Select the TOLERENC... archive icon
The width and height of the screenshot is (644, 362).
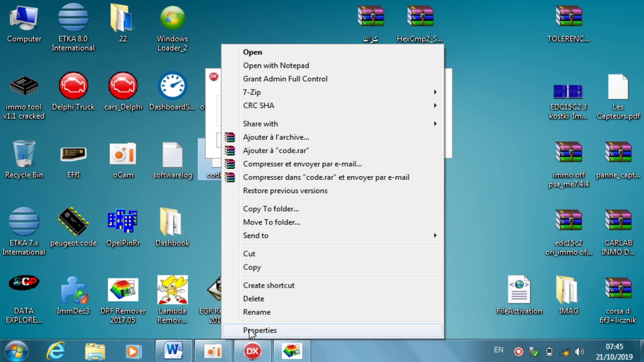569,24
